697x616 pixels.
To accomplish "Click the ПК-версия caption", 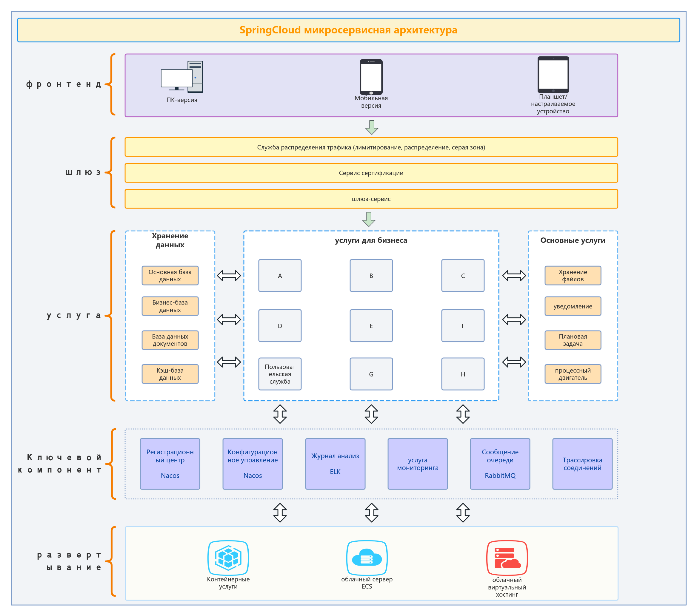I will pyautogui.click(x=182, y=100).
